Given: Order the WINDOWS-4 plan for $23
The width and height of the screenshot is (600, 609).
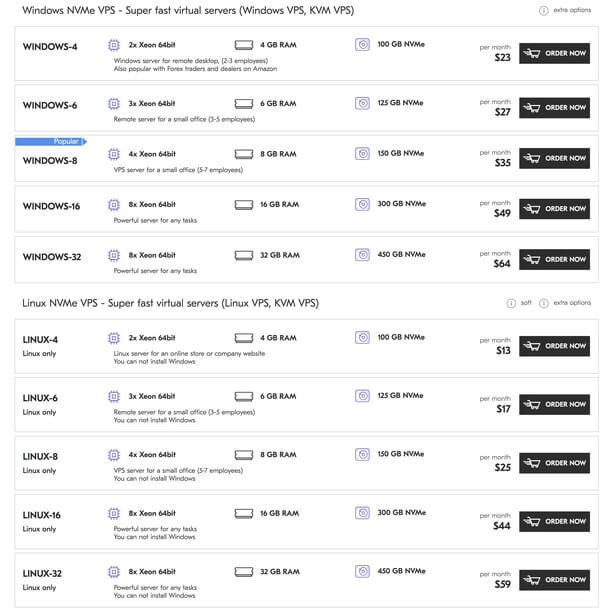Looking at the screenshot, I should (x=554, y=53).
